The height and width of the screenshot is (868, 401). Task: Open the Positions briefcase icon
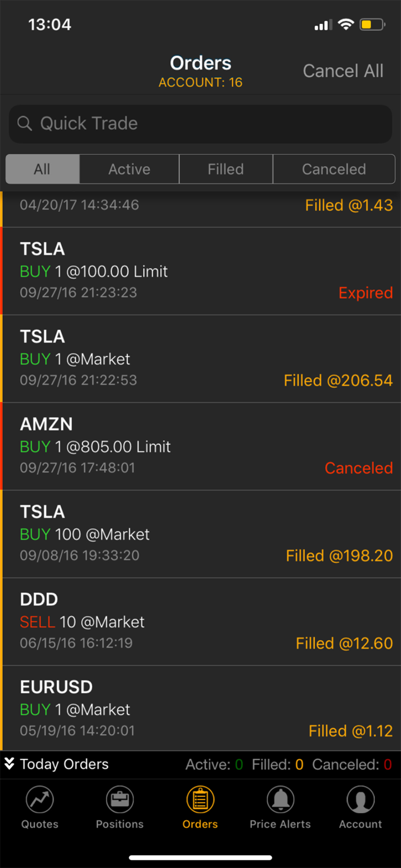(x=120, y=801)
